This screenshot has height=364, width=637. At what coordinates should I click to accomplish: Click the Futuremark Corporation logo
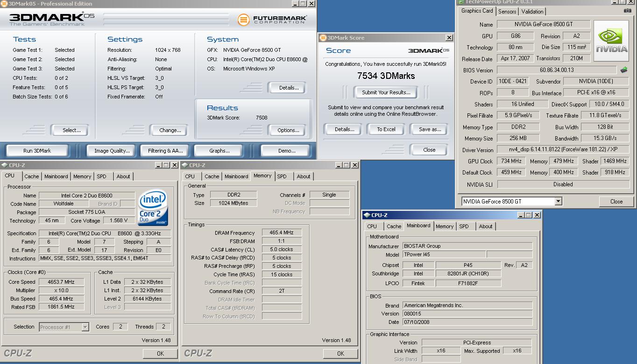pos(272,19)
